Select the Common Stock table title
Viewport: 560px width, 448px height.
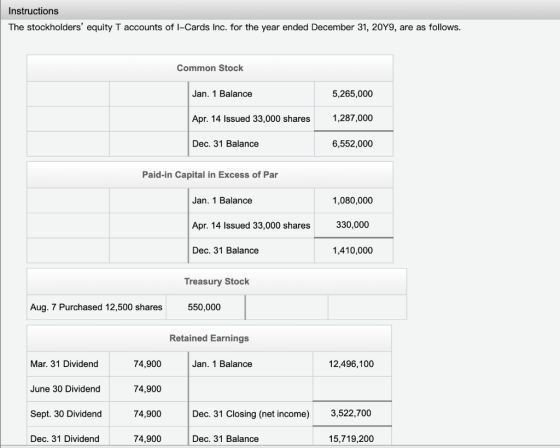[210, 68]
